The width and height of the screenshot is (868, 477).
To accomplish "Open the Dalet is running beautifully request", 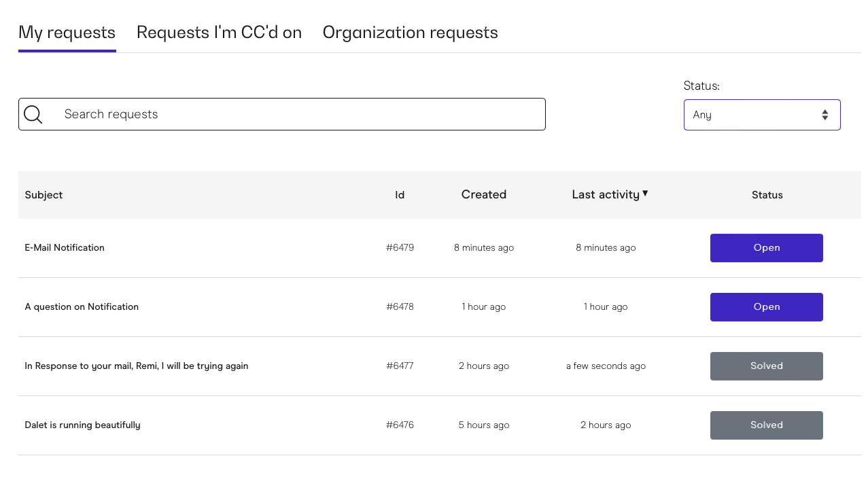I will (82, 425).
